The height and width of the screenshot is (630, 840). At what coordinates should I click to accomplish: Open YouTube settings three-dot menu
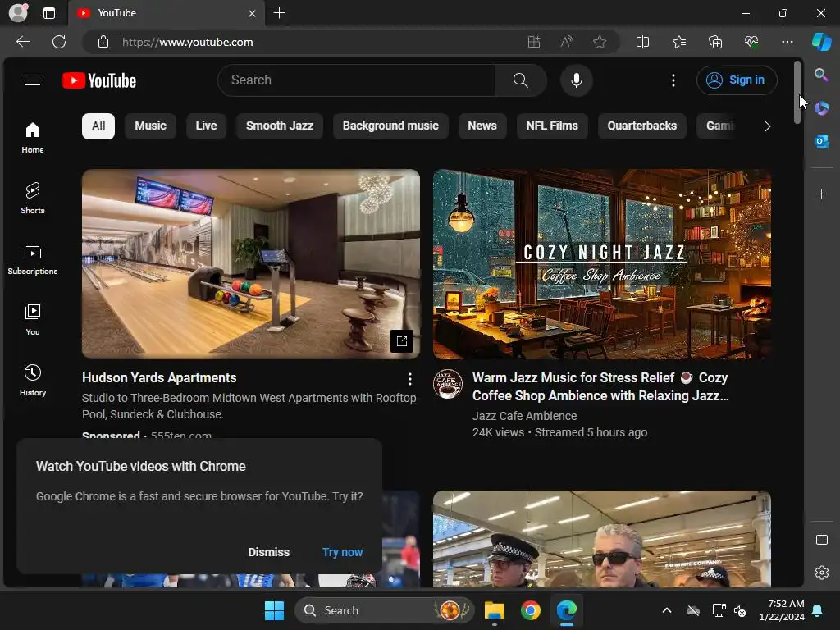coord(673,80)
